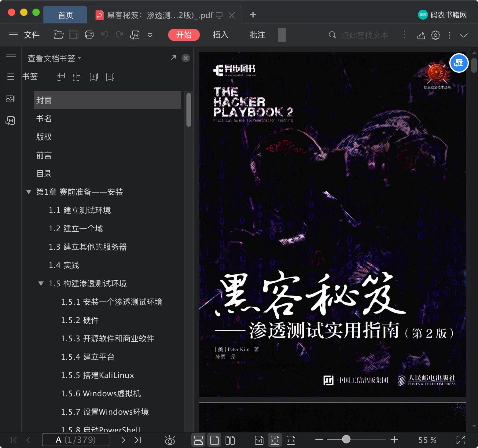Open a new tab with plus button

pos(253,15)
